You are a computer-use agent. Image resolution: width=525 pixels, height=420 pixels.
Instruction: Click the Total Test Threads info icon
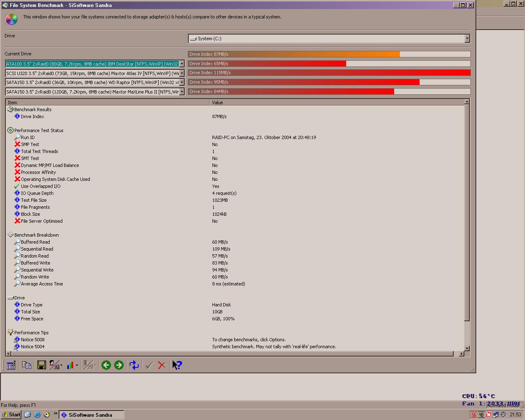[17, 151]
